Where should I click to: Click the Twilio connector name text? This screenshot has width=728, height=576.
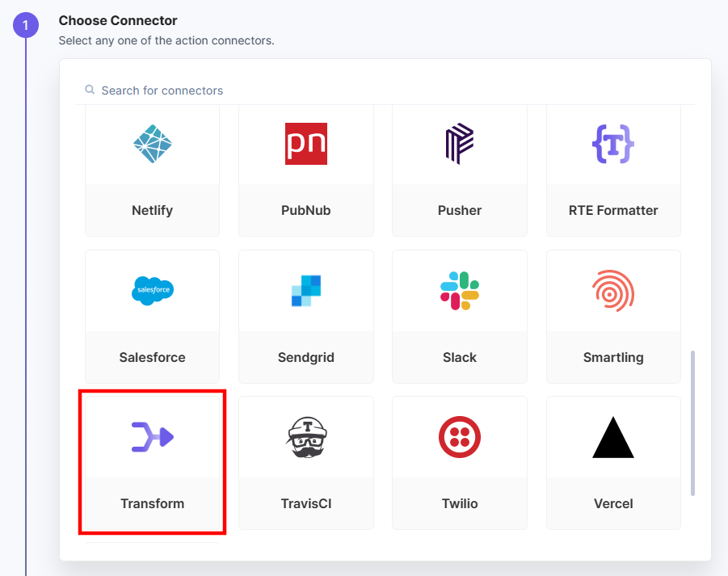pyautogui.click(x=459, y=503)
